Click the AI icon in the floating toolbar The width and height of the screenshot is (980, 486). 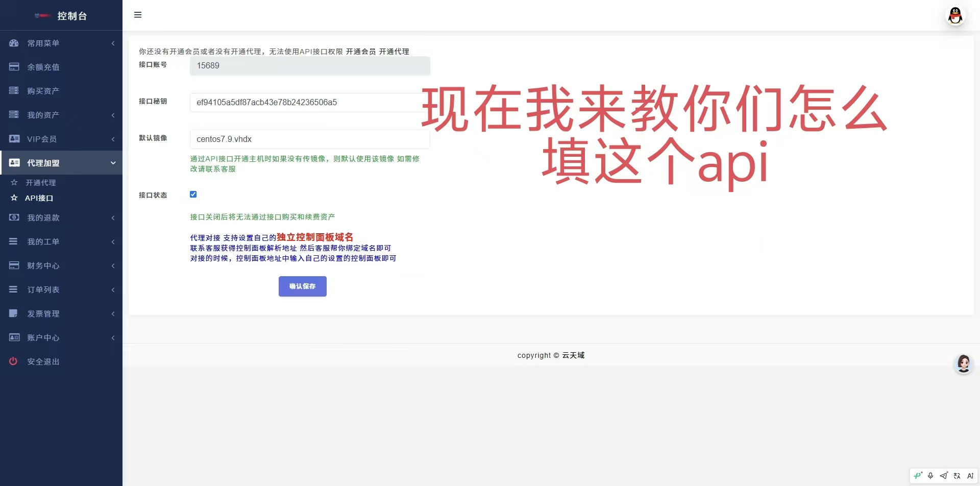970,476
